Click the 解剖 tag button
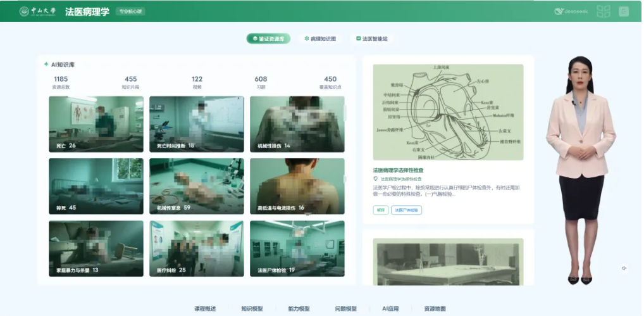The image size is (644, 316). [x=381, y=210]
